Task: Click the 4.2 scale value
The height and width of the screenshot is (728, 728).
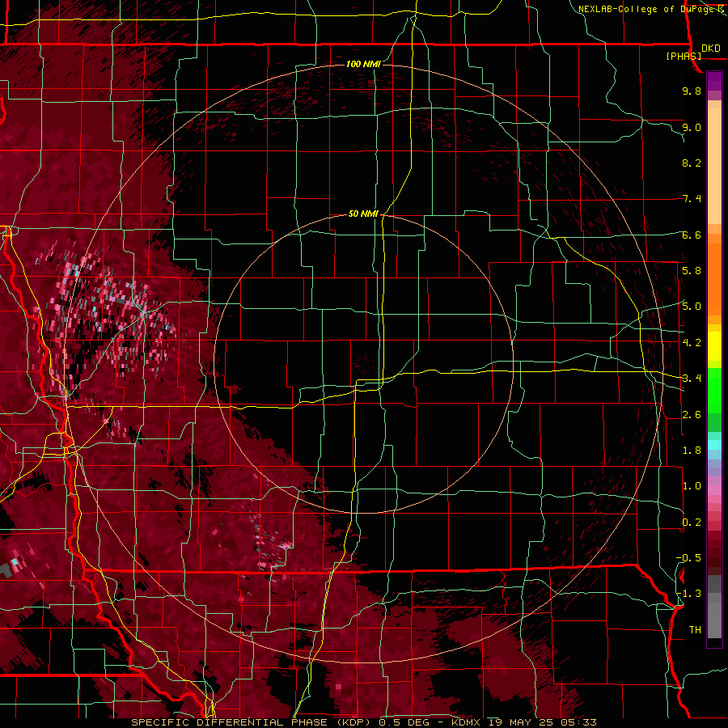Action: coord(692,343)
